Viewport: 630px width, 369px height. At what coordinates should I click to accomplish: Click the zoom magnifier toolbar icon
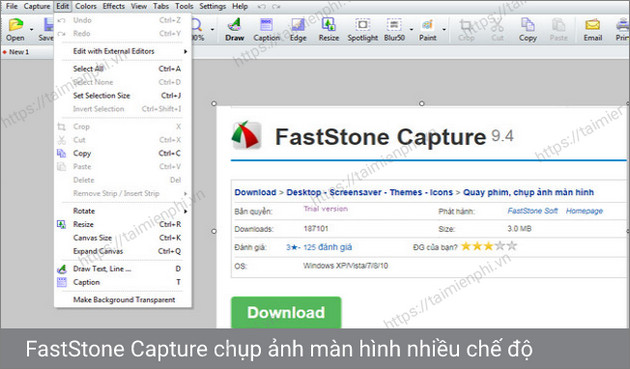point(197,26)
